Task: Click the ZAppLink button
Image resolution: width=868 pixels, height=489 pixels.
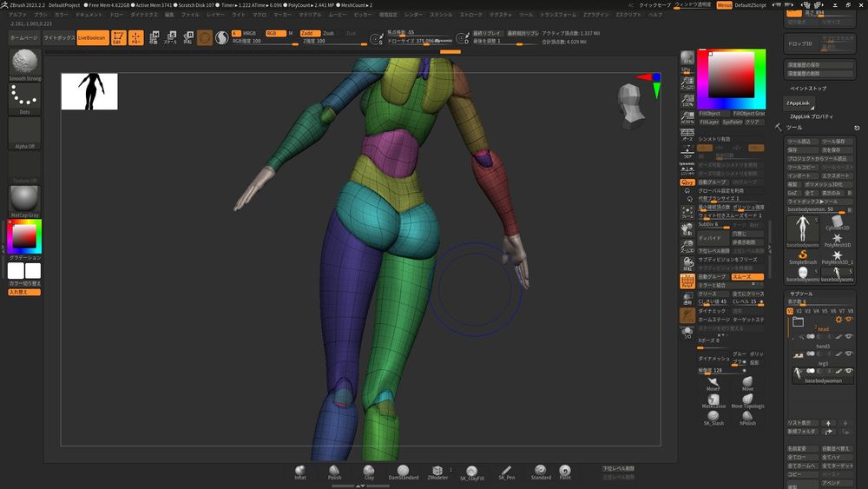Action: 799,103
